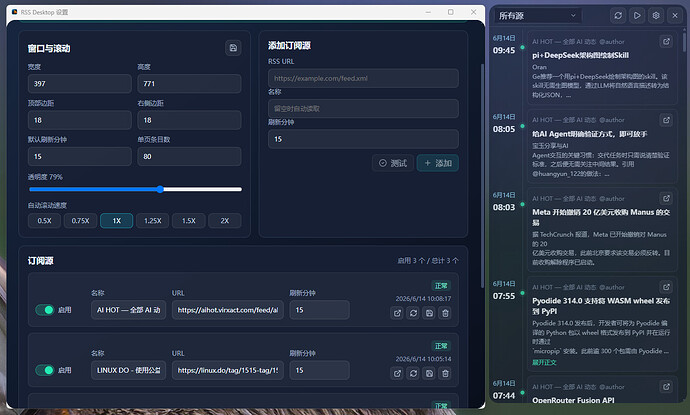Delete the LINUX DO subscription
Viewport: 690px width, 415px height.
click(x=445, y=373)
